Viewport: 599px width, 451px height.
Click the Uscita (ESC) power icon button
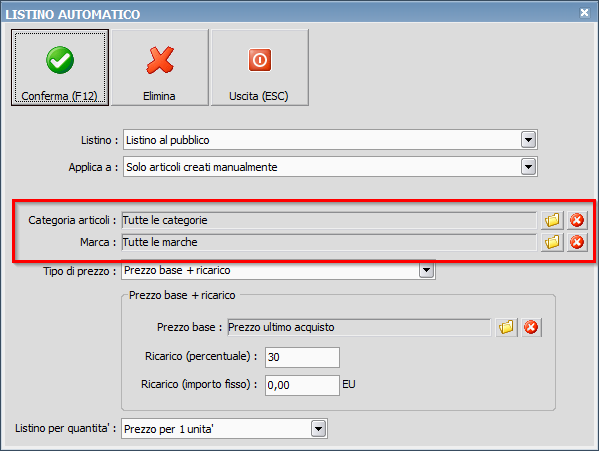(x=260, y=68)
